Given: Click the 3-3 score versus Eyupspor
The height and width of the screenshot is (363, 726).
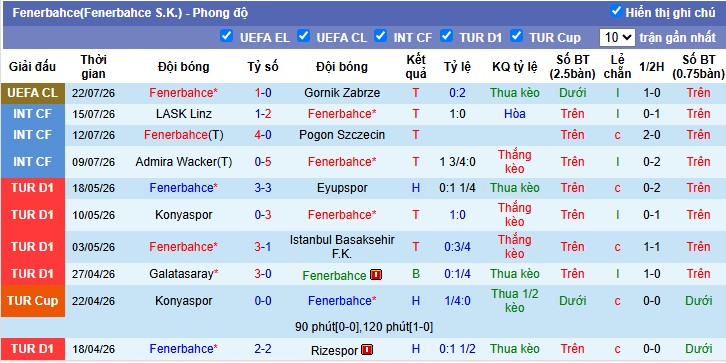Looking at the screenshot, I should click(263, 188).
